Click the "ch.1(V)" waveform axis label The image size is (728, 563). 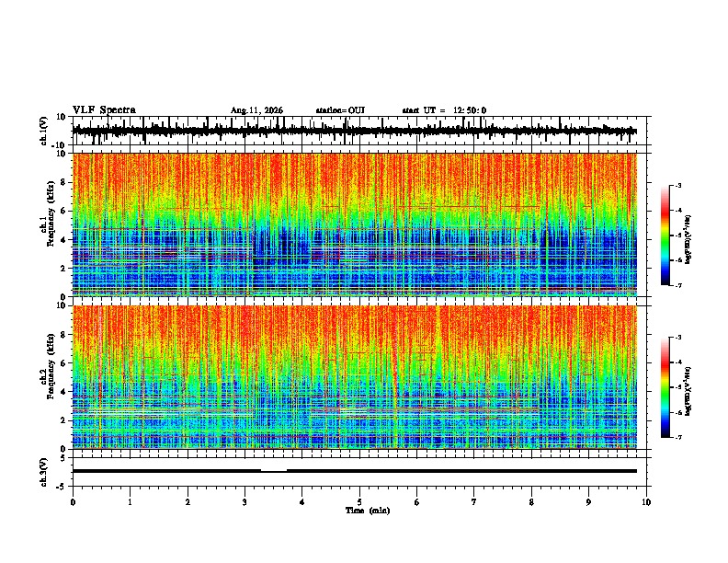click(43, 131)
